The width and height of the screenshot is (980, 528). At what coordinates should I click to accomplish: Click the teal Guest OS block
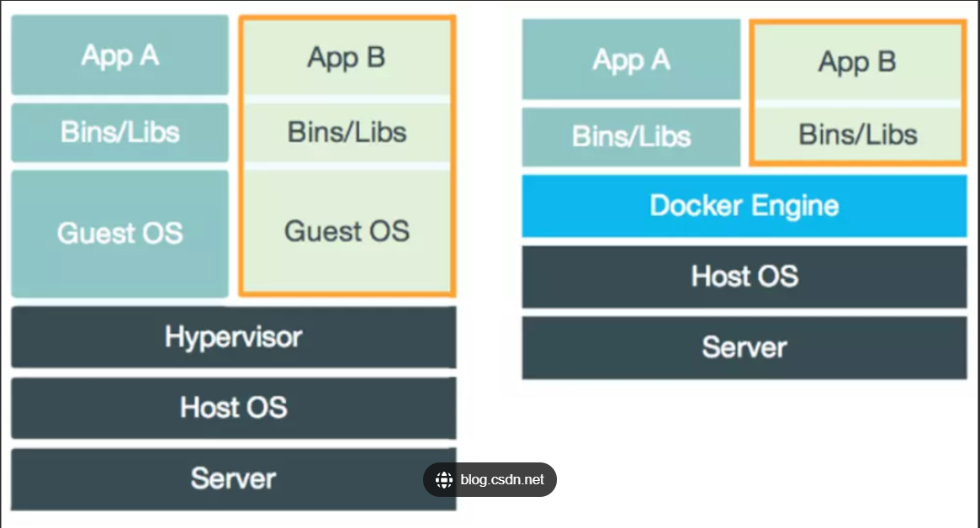(120, 234)
